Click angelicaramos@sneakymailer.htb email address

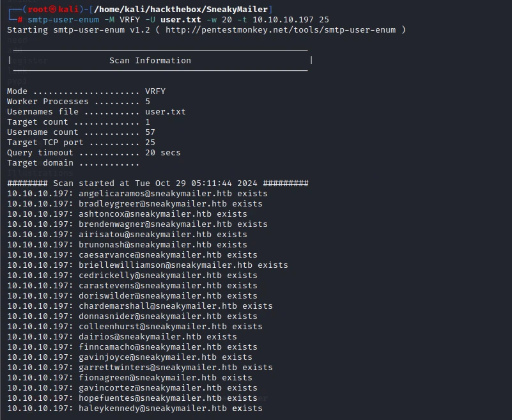(155, 193)
